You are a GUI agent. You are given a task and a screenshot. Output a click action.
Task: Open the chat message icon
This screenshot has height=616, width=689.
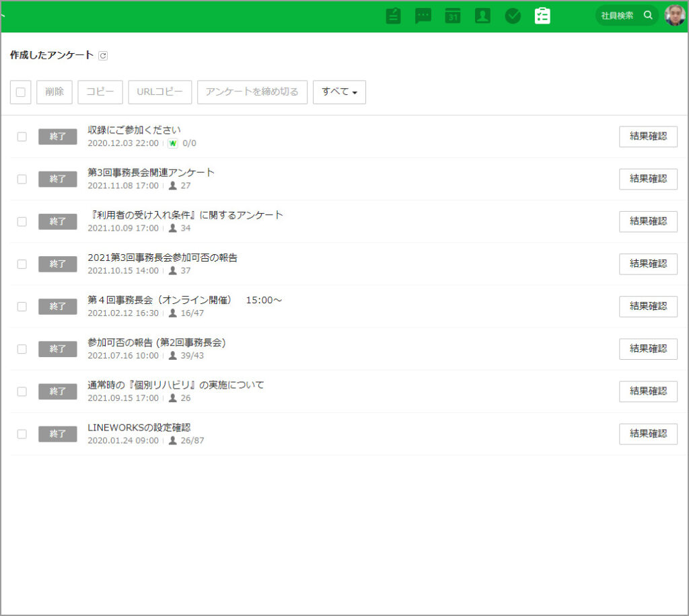pyautogui.click(x=423, y=16)
